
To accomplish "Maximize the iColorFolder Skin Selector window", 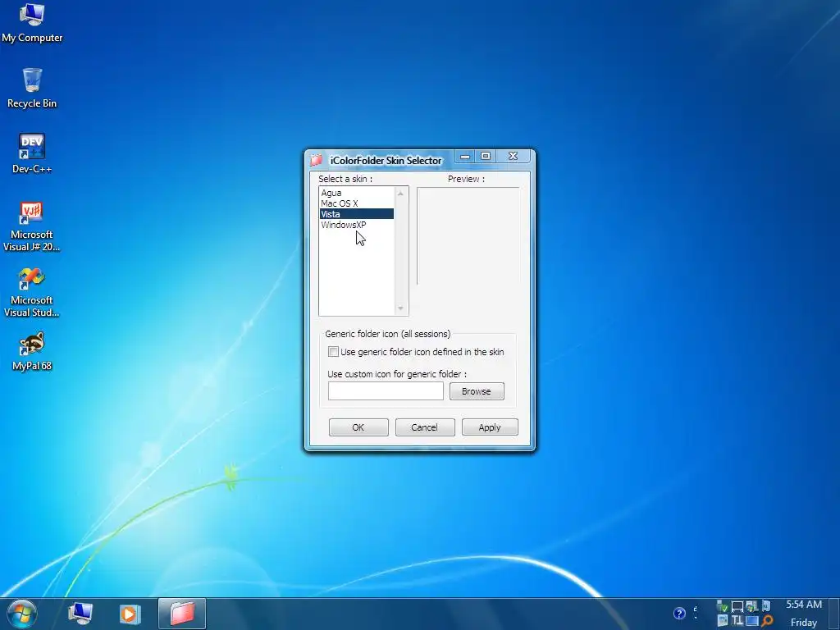I will pos(486,156).
